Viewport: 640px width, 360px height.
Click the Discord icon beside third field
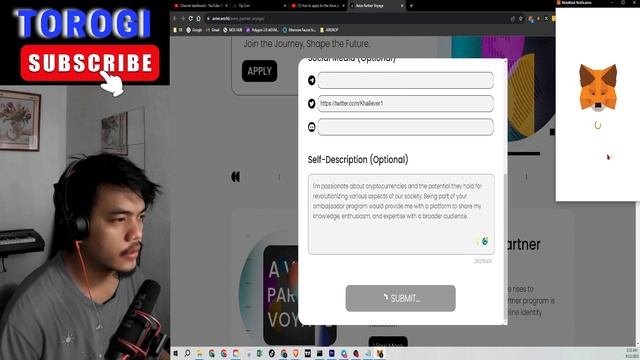coord(311,127)
